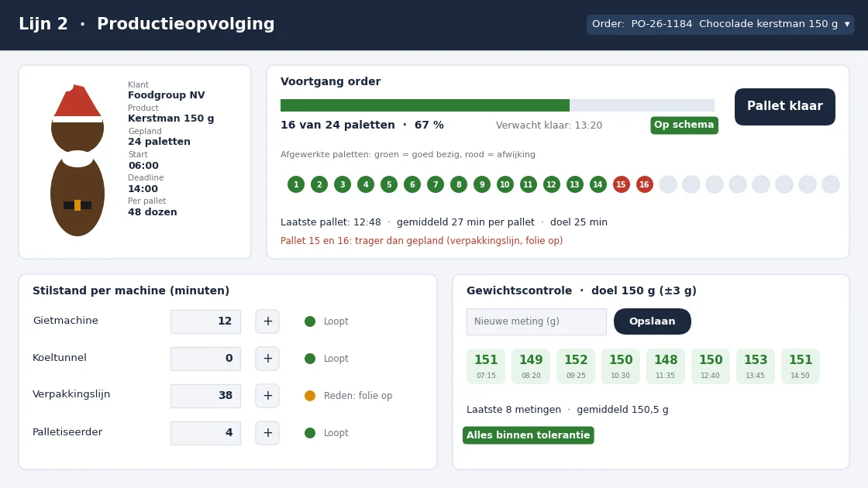Click the green status dot for Koeltunnel
Image resolution: width=868 pixels, height=488 pixels.
(310, 359)
